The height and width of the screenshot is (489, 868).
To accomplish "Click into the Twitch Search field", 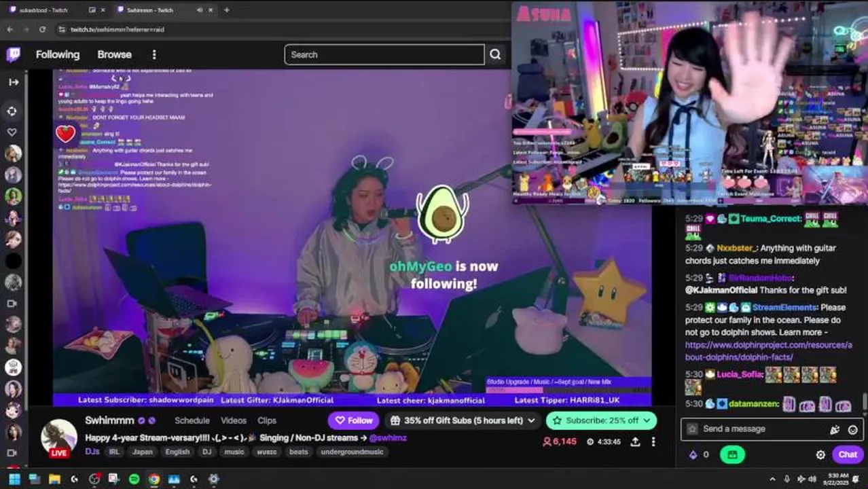I will (384, 54).
